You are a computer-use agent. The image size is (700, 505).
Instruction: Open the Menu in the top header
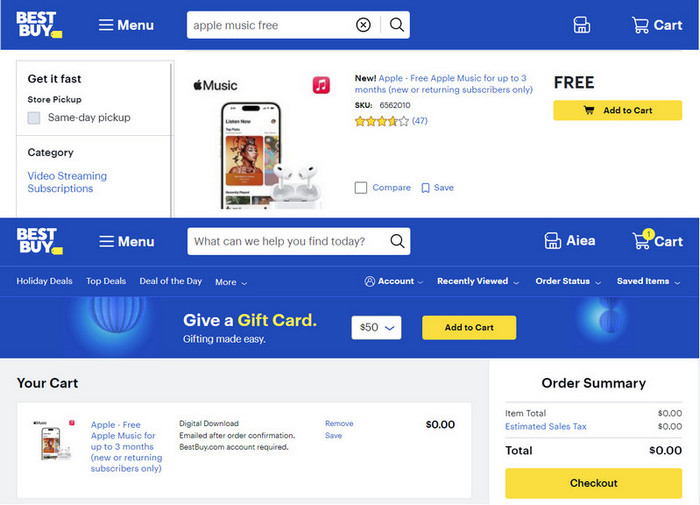click(x=126, y=25)
